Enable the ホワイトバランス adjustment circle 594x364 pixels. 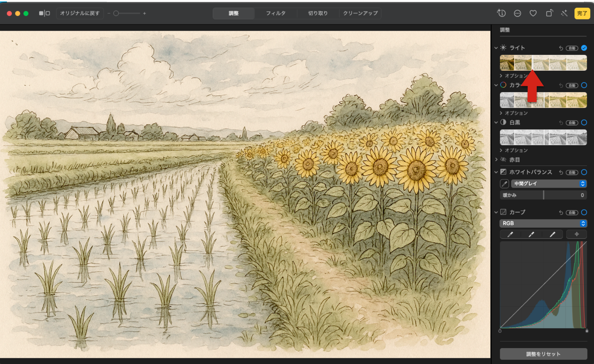pyautogui.click(x=584, y=172)
